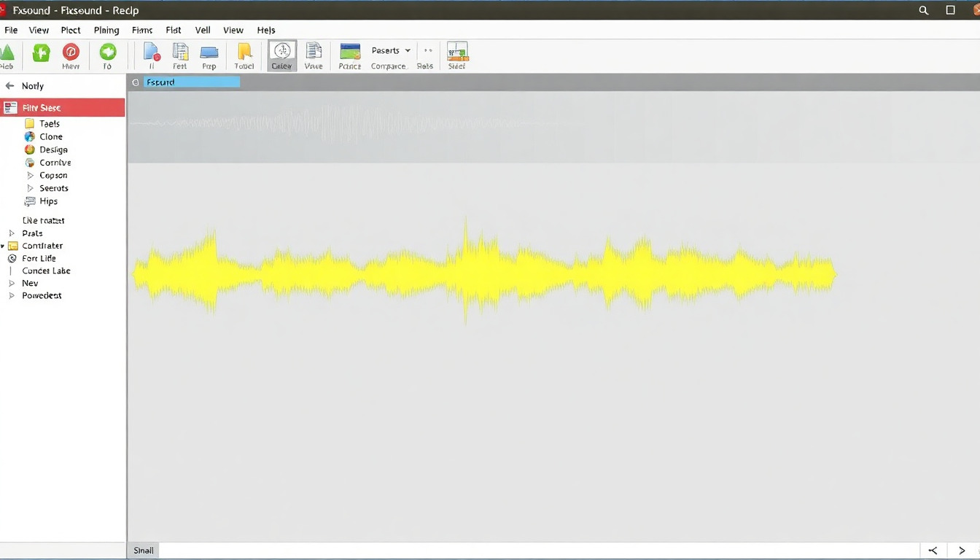980x560 pixels.
Task: Collapse the Contirater folder
Action: [3, 246]
